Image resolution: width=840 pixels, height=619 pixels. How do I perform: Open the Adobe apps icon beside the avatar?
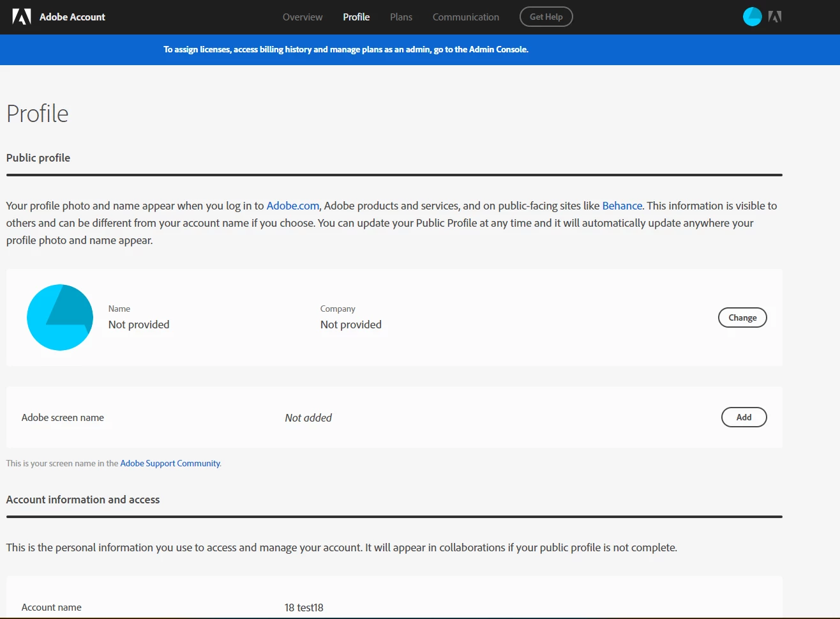775,17
